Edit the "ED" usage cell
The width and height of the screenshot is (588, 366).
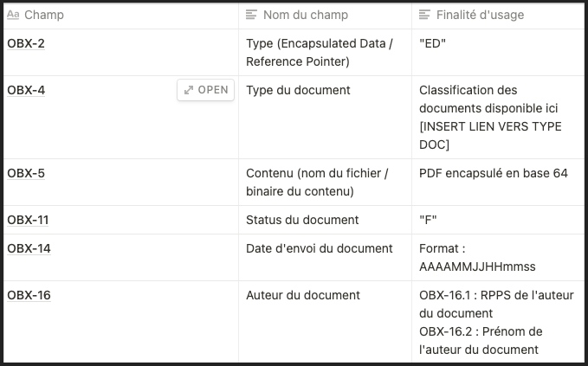[498, 53]
